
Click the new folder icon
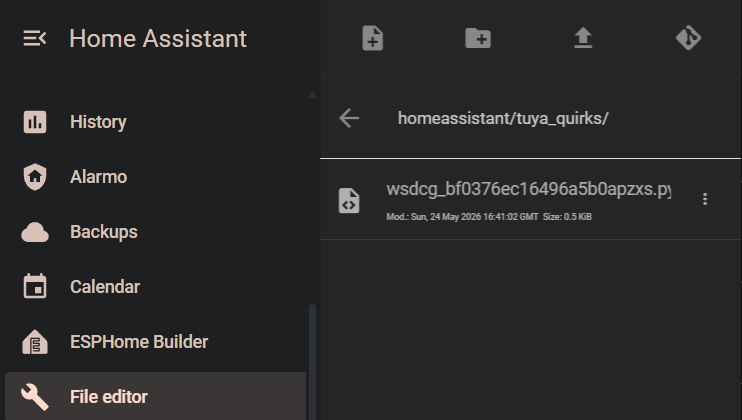478,38
